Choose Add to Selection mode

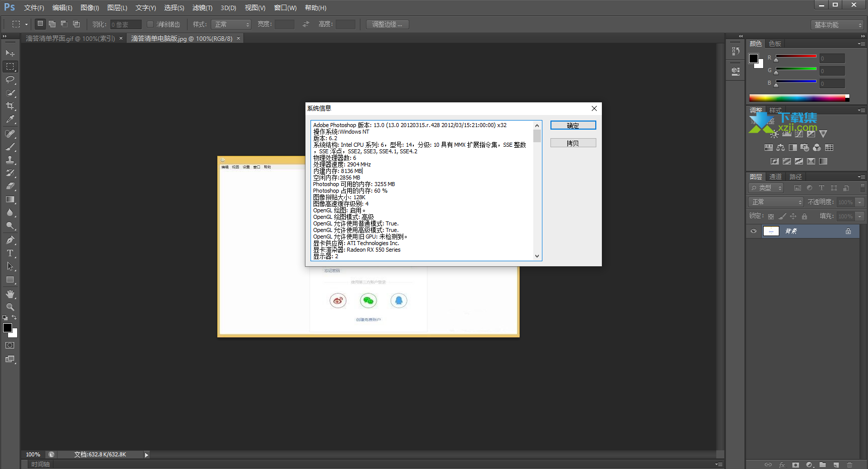click(x=52, y=24)
